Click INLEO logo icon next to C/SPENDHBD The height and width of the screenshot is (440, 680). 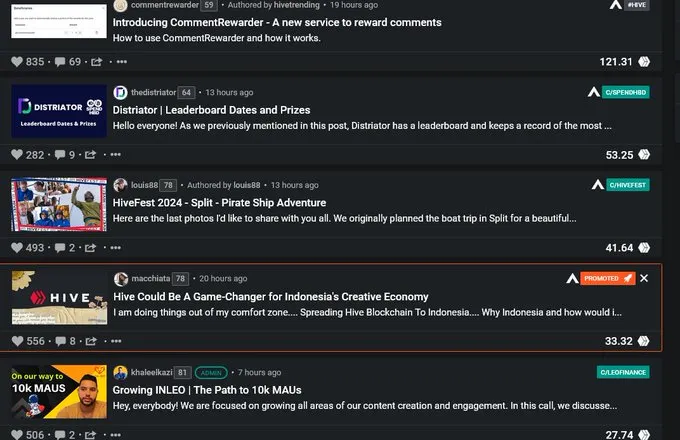coord(594,92)
